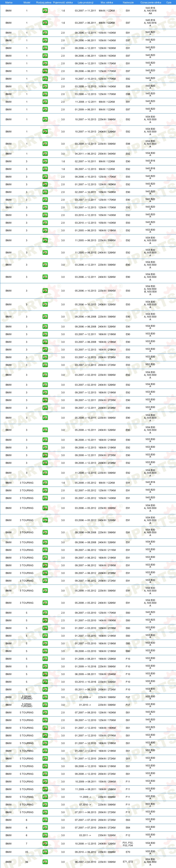
Task: Select the X5 model cell
Action: click(x=27, y=852)
